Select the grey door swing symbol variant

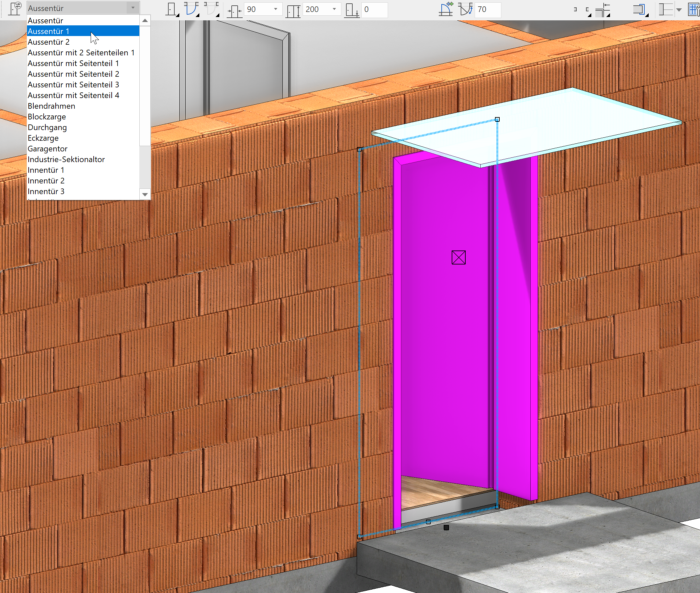(211, 9)
